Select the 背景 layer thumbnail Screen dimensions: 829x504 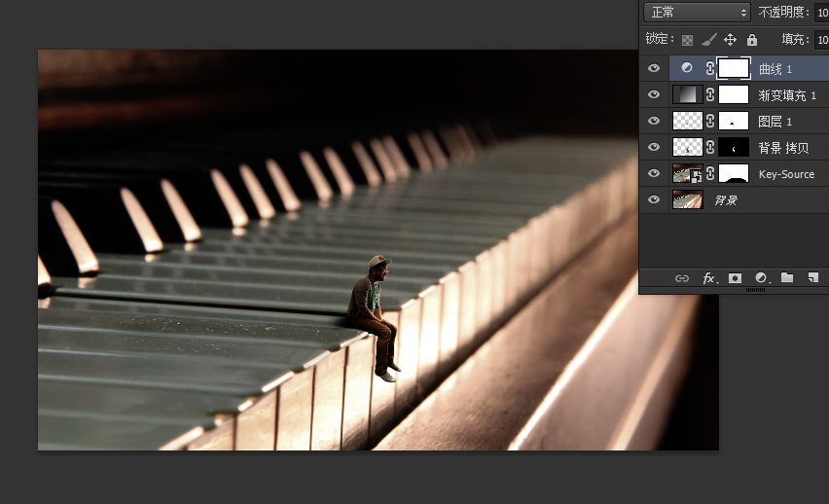(x=687, y=199)
